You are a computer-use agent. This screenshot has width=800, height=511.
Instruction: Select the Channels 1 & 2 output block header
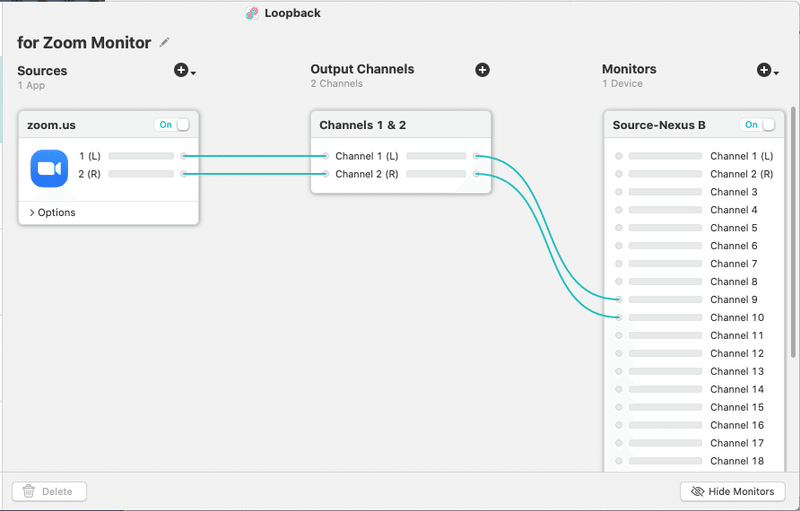click(x=400, y=125)
